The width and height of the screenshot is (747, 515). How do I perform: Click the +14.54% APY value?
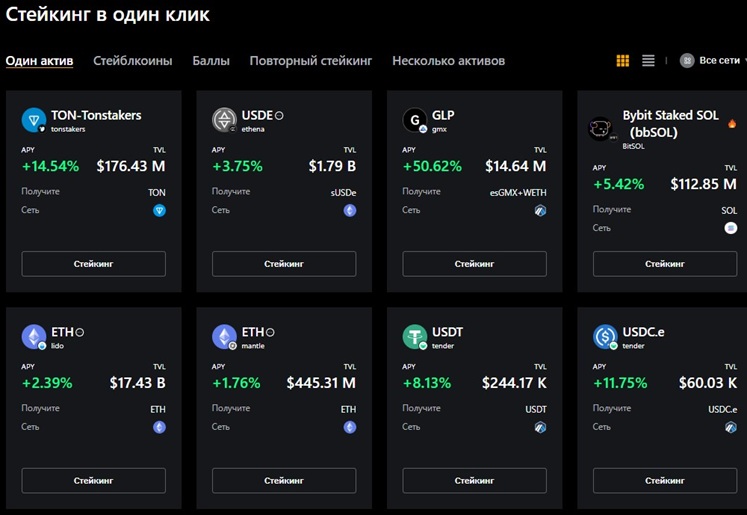(x=50, y=166)
